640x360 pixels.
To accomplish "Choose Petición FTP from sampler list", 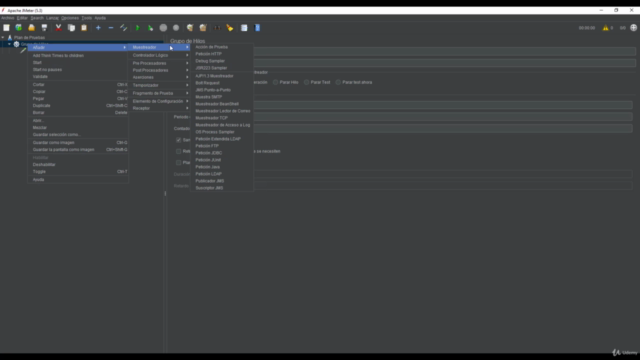I will (x=222, y=146).
